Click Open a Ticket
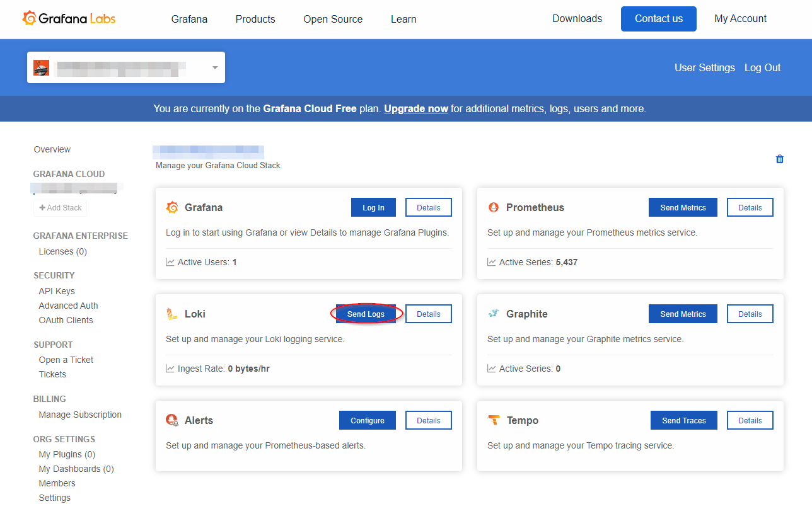 click(66, 360)
